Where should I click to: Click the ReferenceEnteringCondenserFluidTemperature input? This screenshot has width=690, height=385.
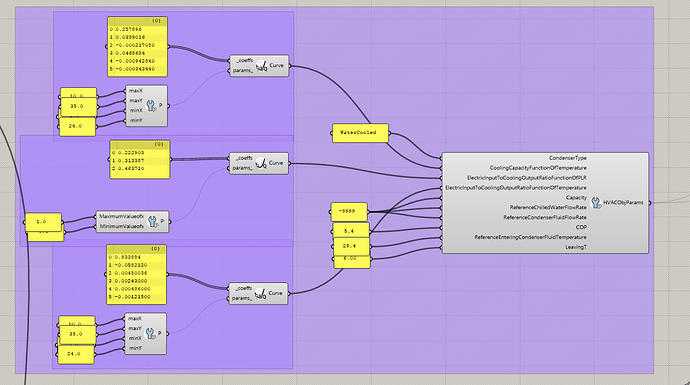[x=530, y=237]
